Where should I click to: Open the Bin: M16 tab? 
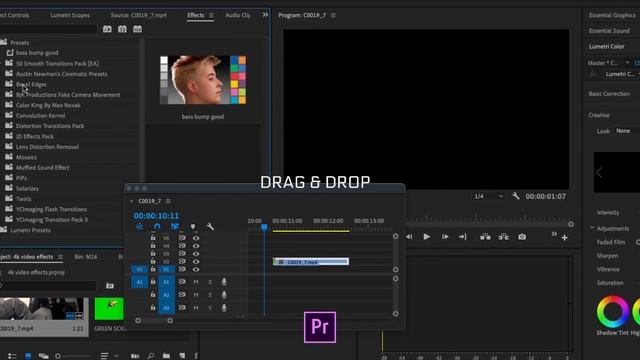86,257
